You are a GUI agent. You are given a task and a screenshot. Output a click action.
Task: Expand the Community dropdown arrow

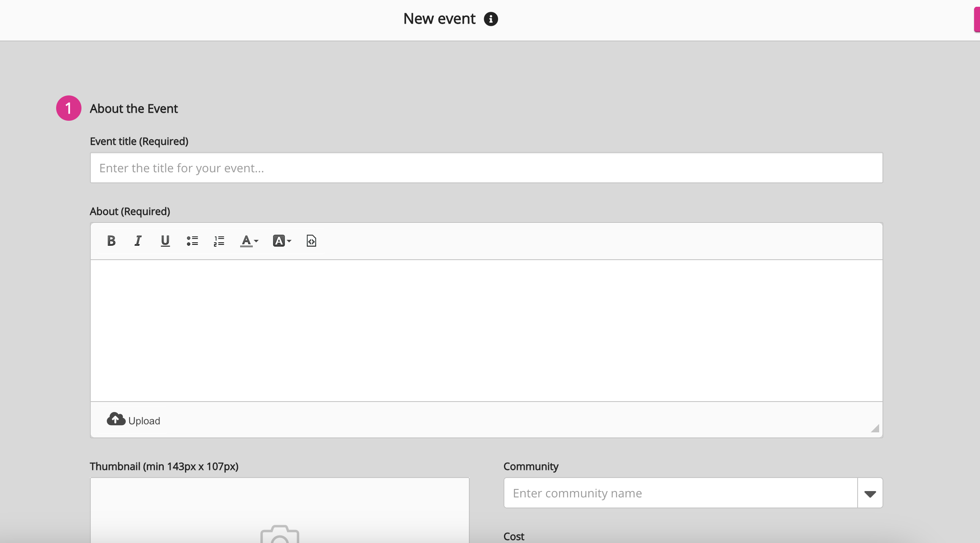(x=870, y=493)
